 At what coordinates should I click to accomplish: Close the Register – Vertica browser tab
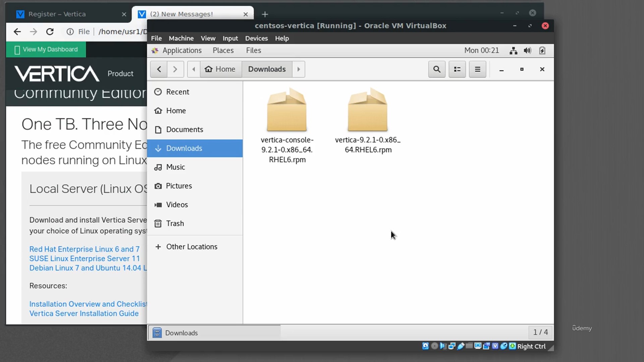[x=124, y=14]
